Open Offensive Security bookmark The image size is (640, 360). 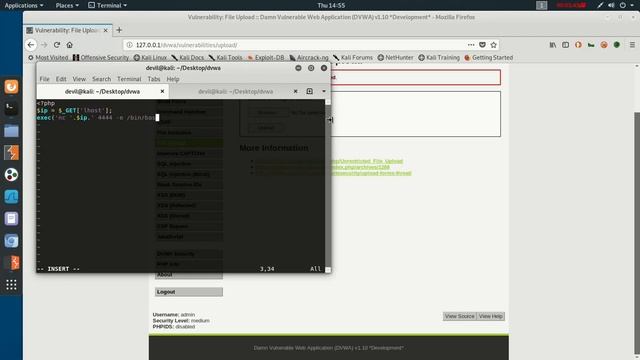(x=101, y=58)
